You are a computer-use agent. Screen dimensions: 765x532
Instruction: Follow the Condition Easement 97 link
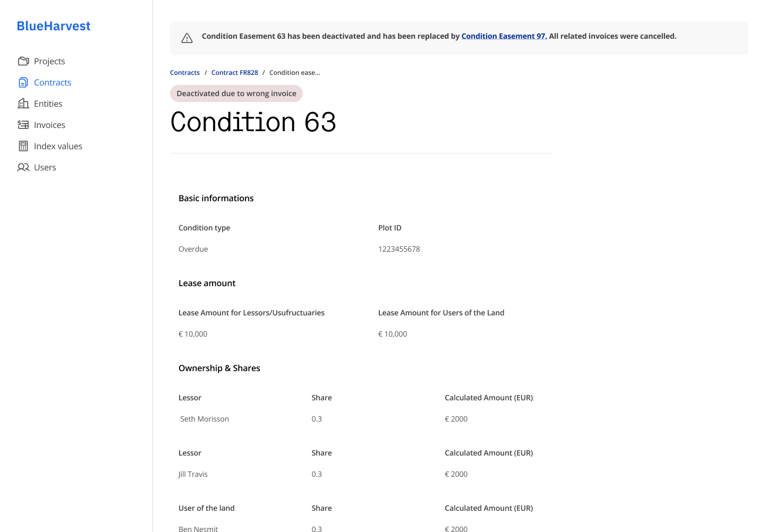click(x=504, y=36)
